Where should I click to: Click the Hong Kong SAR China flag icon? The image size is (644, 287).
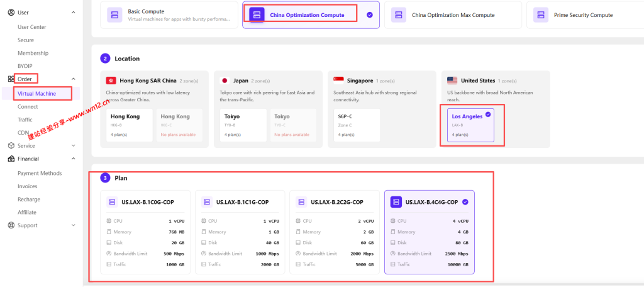(111, 81)
